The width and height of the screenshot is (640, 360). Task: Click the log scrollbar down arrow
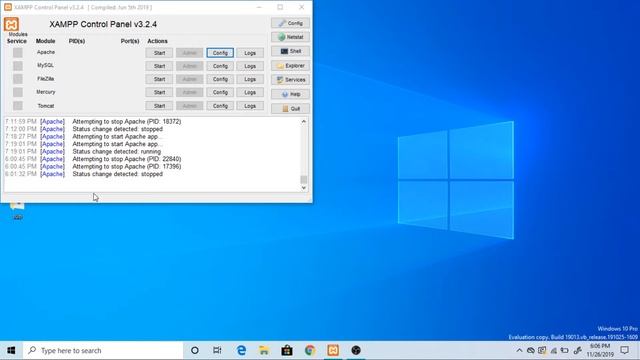coord(304,188)
